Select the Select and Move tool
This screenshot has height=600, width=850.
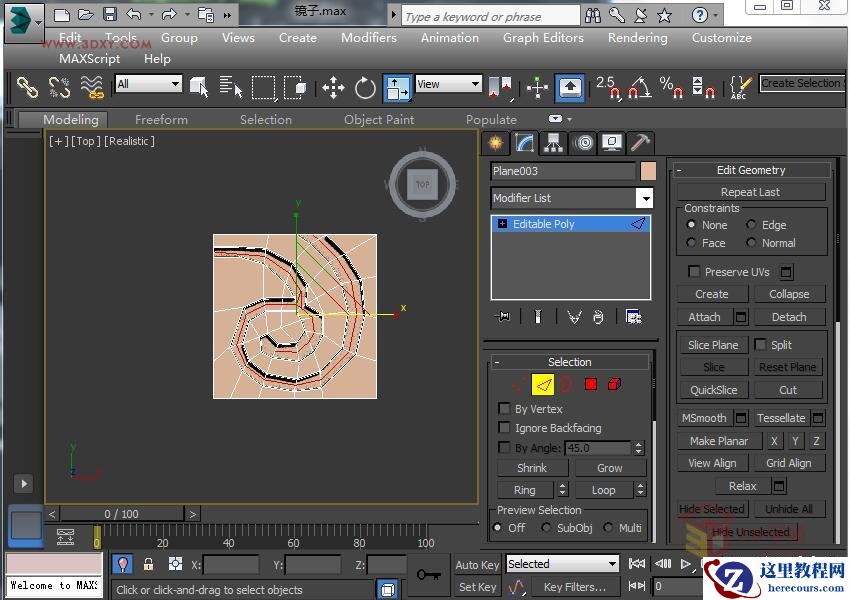[x=333, y=88]
